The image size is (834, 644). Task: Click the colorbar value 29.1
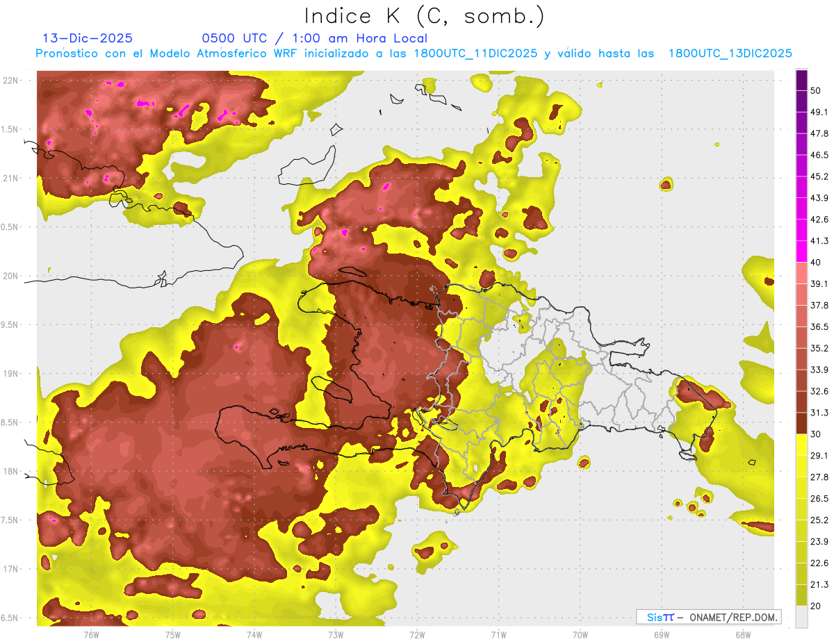(x=819, y=455)
